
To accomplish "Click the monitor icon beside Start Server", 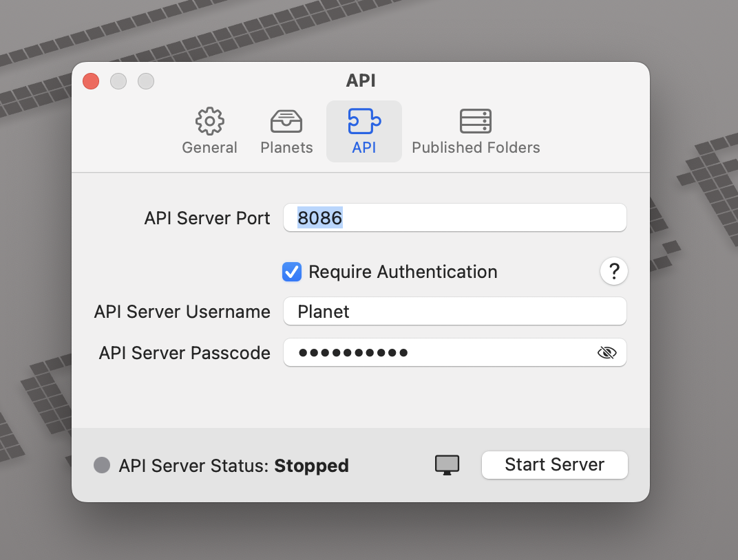I will (x=447, y=465).
